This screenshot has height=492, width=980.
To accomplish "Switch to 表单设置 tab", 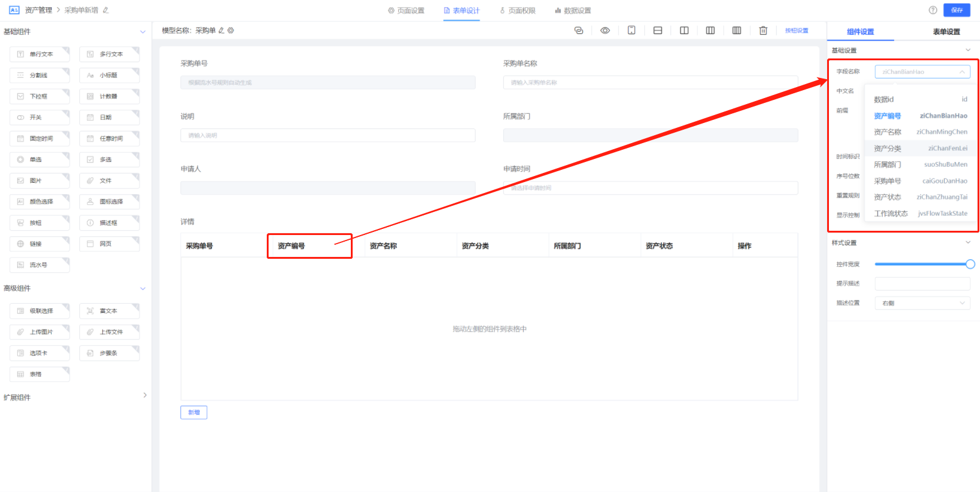I will [x=947, y=32].
